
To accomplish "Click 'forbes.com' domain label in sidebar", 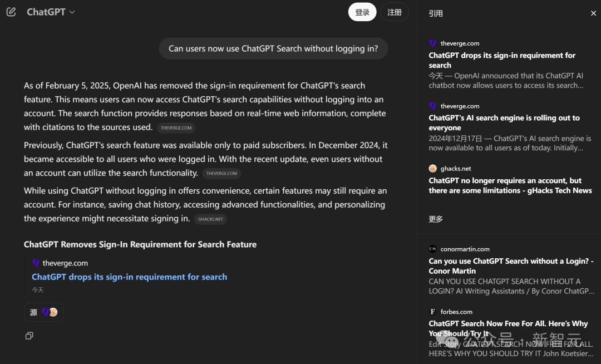I will 456,312.
